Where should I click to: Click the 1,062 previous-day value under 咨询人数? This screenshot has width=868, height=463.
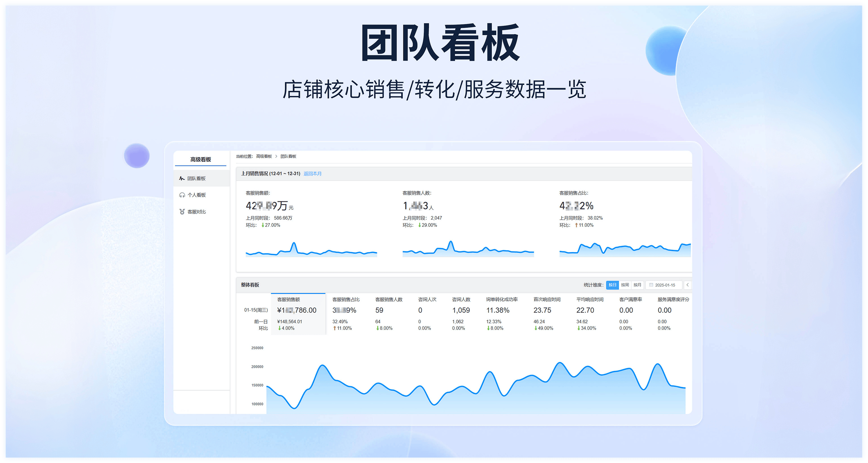pos(458,322)
